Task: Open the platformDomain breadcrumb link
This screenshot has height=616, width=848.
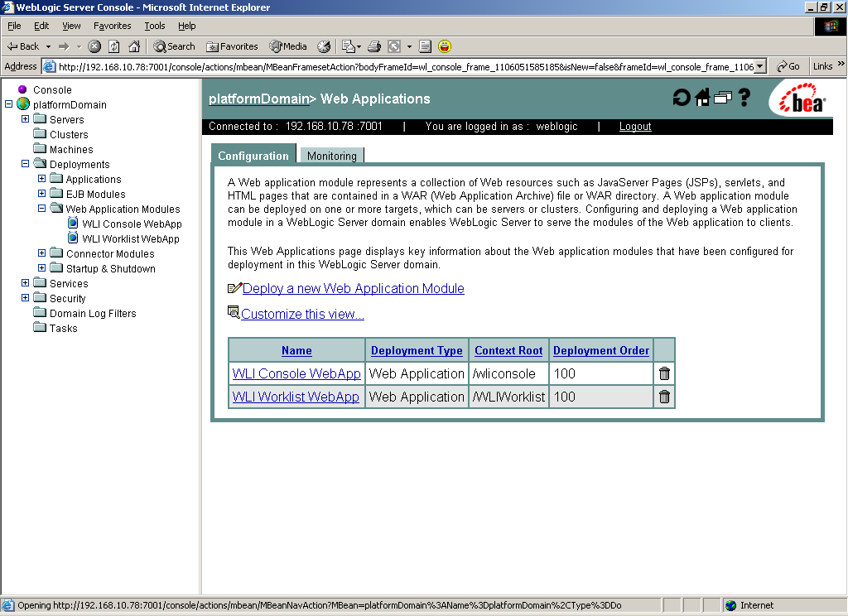Action: coord(258,99)
